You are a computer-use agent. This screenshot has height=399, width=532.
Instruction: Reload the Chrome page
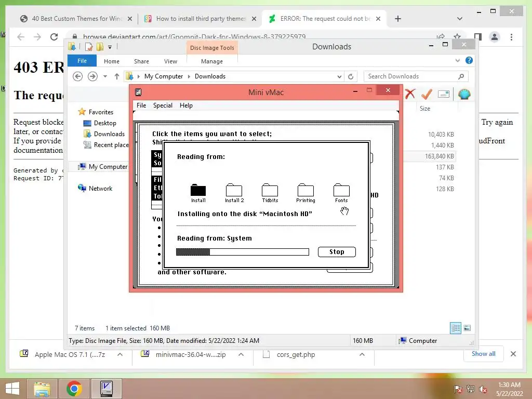[x=54, y=37]
